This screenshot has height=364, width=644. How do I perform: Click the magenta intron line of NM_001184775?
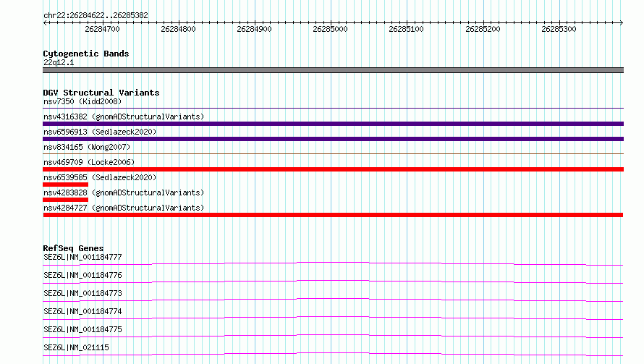[x=333, y=336]
